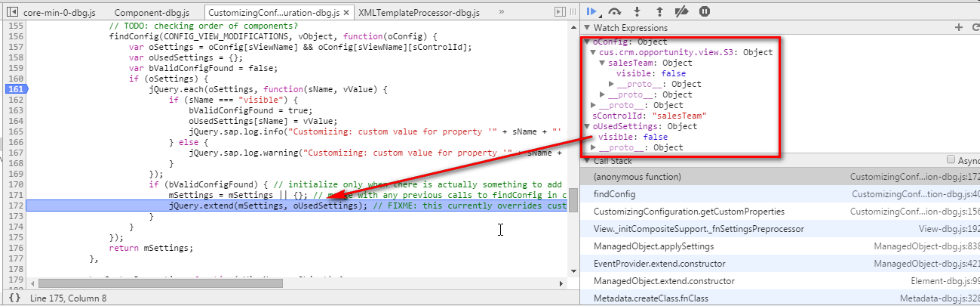Collapse the oConfig object

click(588, 42)
